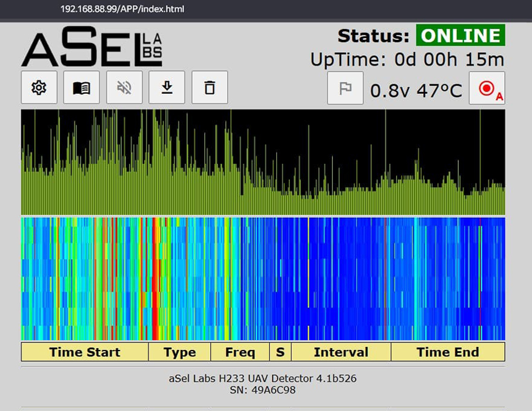This screenshot has height=411, width=532.
Task: Click the Time End column header
Action: (447, 352)
